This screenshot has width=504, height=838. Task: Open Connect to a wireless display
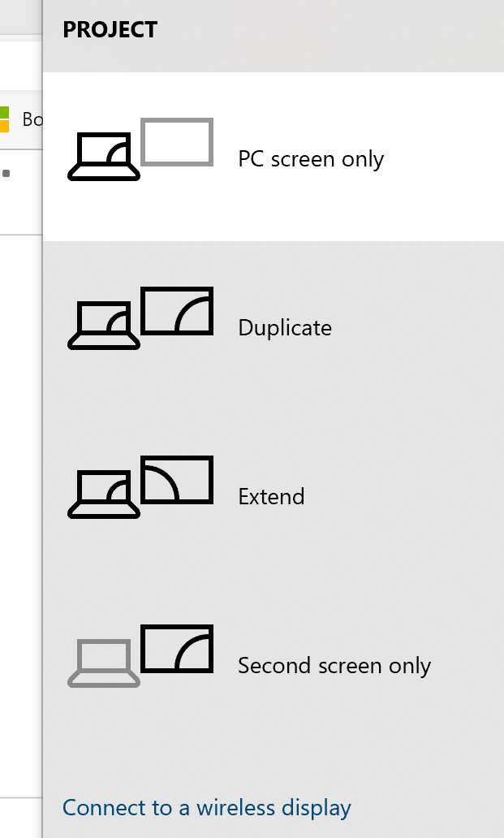(206, 808)
